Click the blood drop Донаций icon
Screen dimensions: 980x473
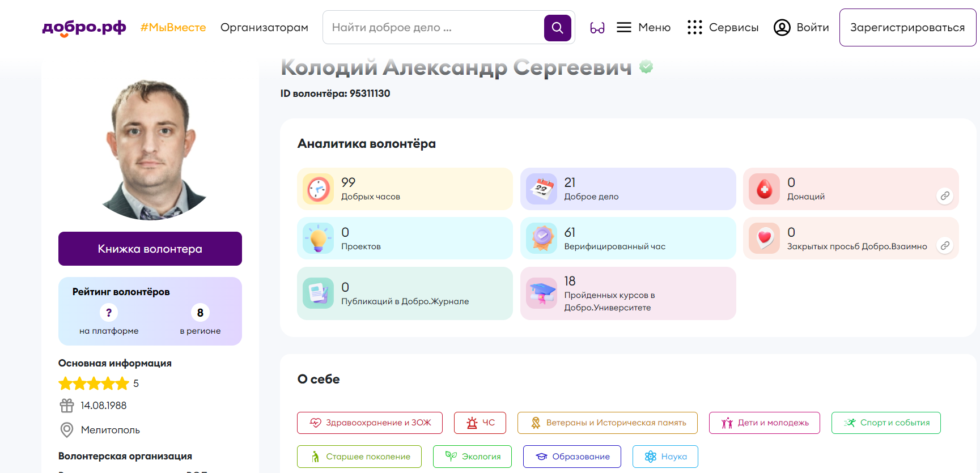coord(764,189)
